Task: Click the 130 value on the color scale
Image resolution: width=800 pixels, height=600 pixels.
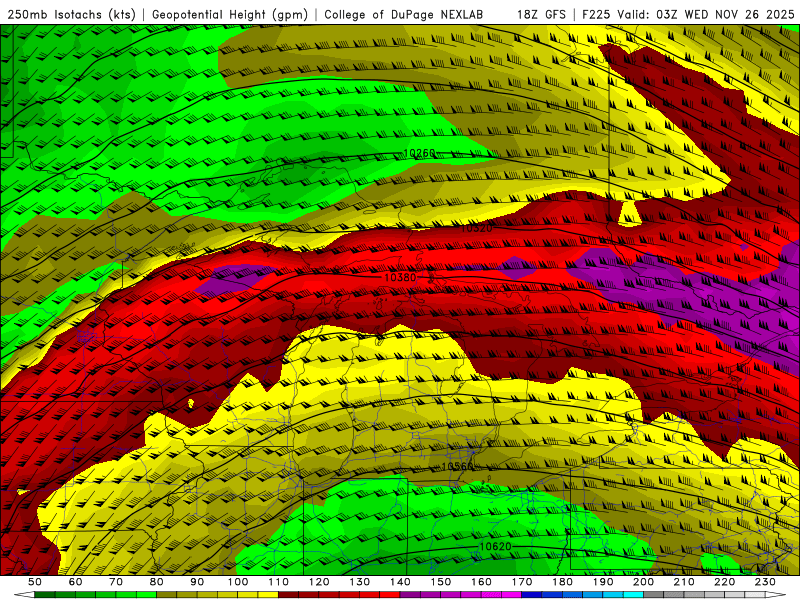Action: [x=360, y=582]
